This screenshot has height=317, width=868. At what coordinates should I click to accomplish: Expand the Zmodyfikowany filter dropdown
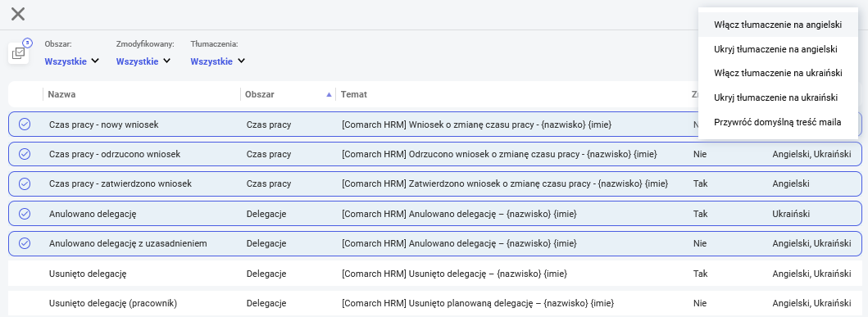point(143,61)
